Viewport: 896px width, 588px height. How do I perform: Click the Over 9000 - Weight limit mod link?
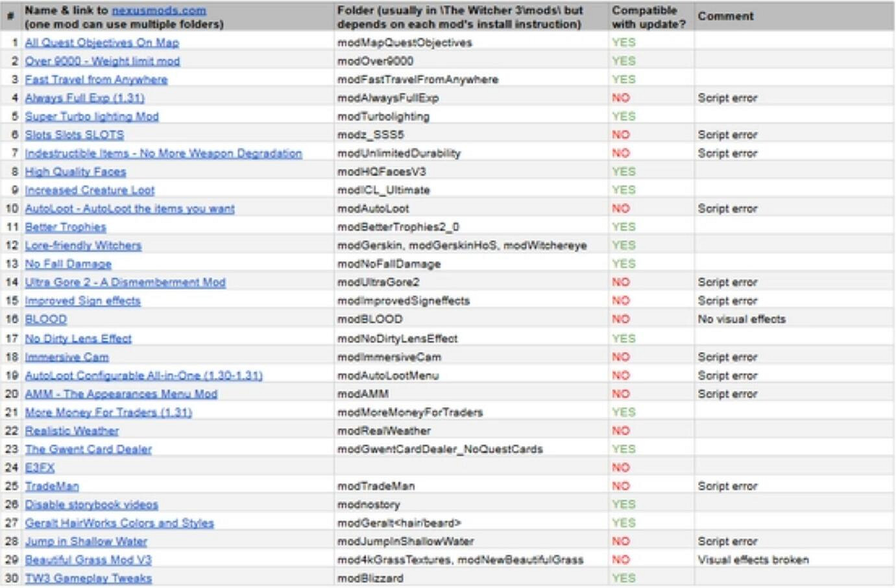[x=103, y=61]
